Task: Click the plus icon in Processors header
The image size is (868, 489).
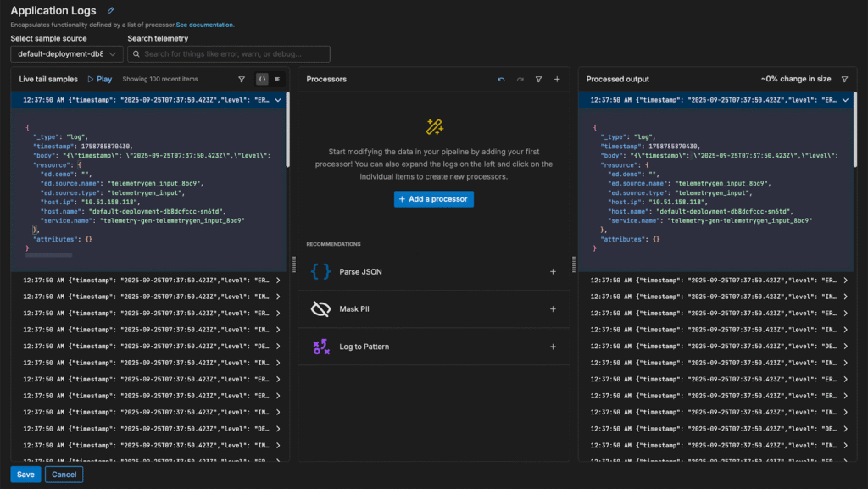Action: (x=557, y=79)
